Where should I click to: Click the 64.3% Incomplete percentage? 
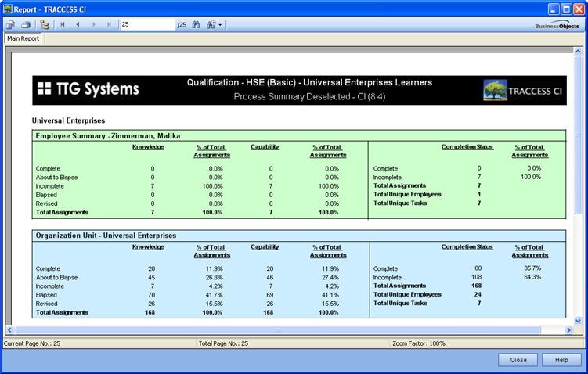click(x=532, y=277)
